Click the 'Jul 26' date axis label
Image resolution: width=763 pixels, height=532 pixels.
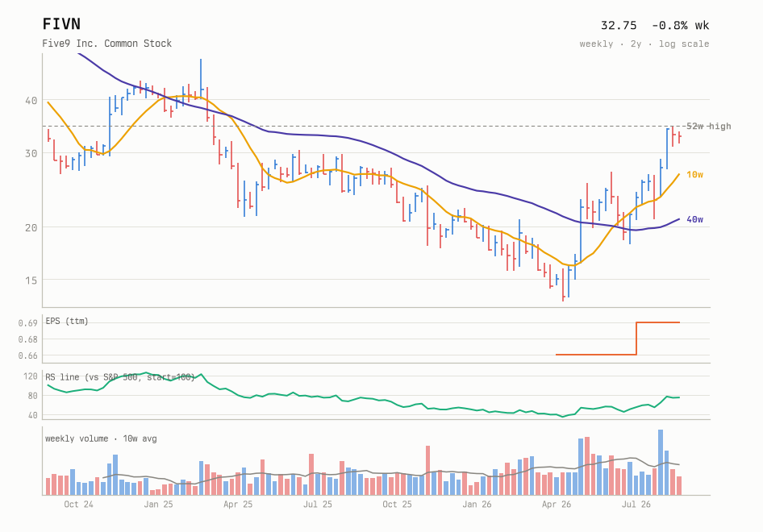pyautogui.click(x=636, y=505)
